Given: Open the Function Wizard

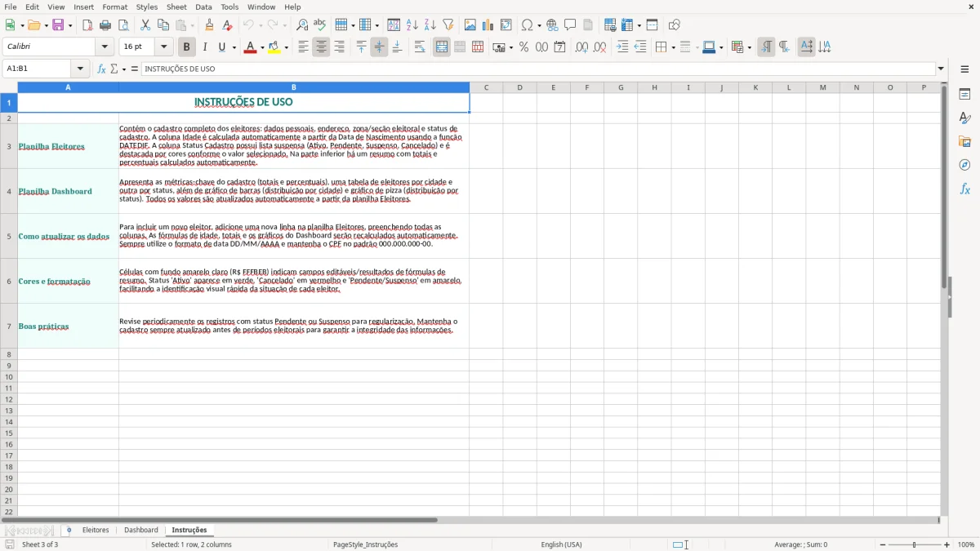Looking at the screenshot, I should coord(101,69).
